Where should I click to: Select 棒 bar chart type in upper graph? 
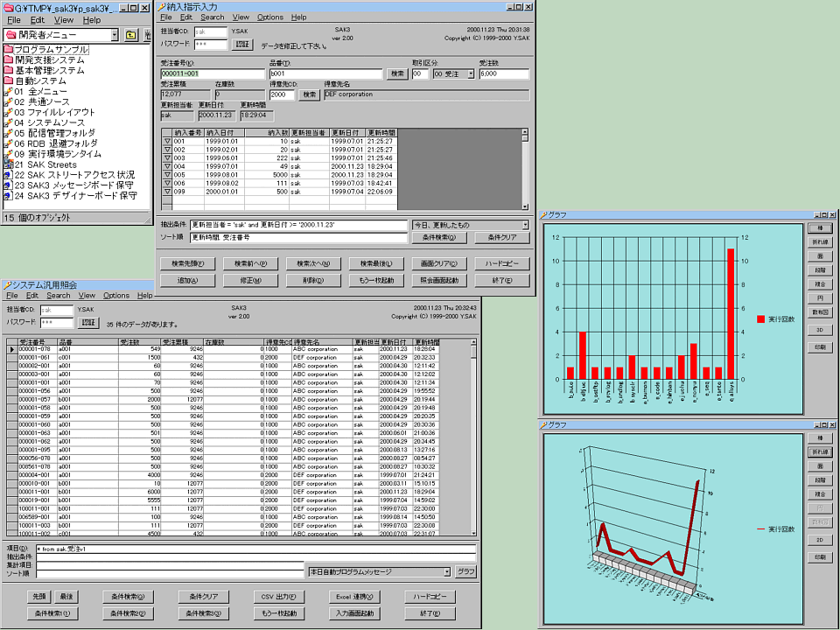click(820, 227)
